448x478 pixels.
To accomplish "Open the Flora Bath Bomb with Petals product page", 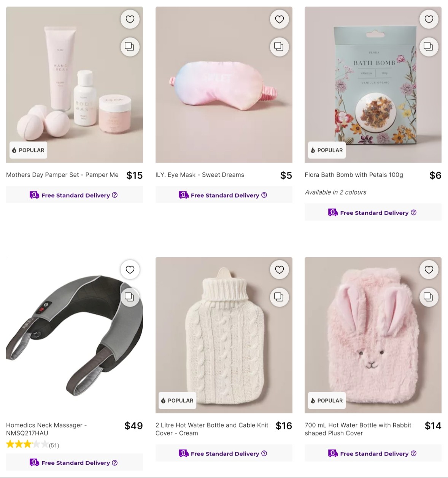I will (354, 175).
